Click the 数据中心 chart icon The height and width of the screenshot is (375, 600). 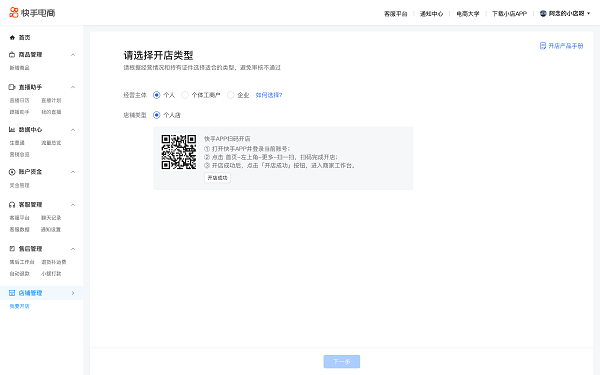(x=12, y=130)
